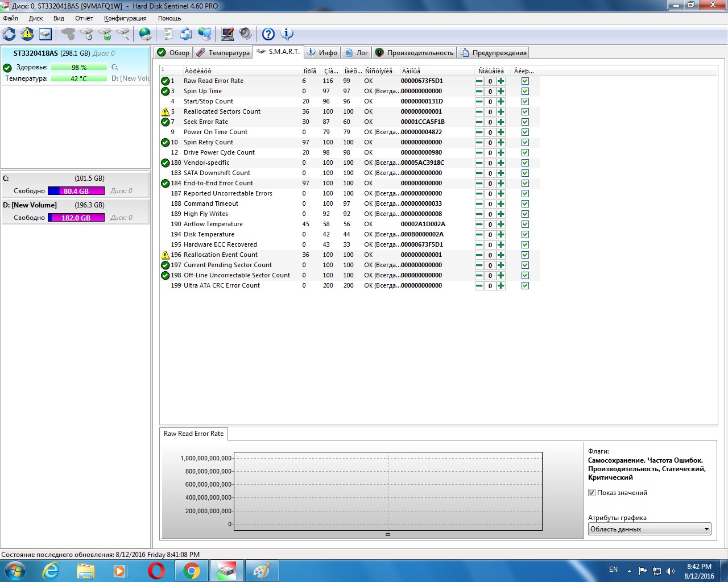Image resolution: width=728 pixels, height=582 pixels.
Task: Switch to the 'Температура' tab
Action: [223, 53]
